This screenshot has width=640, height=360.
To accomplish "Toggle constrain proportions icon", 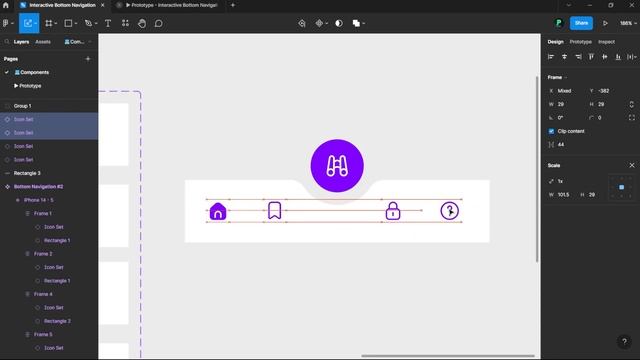I will 631,104.
